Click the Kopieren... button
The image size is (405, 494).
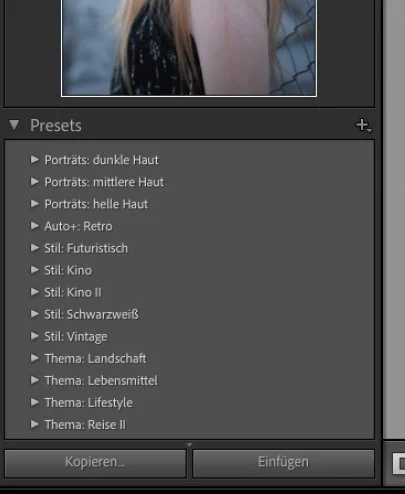point(95,463)
